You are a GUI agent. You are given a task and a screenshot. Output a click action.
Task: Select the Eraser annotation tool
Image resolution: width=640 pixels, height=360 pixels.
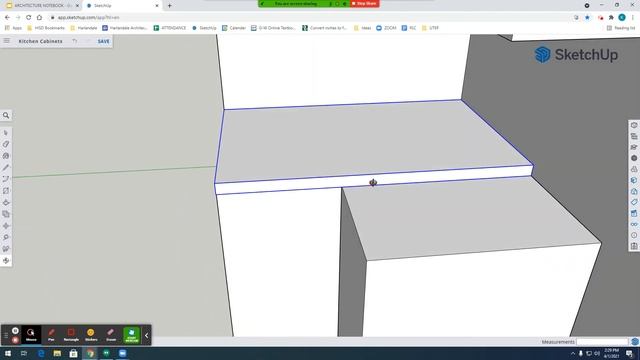coord(111,335)
